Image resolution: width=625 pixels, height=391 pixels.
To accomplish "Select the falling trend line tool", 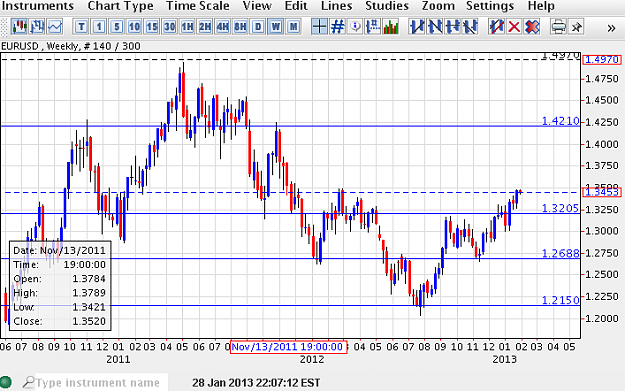I will click(x=435, y=27).
